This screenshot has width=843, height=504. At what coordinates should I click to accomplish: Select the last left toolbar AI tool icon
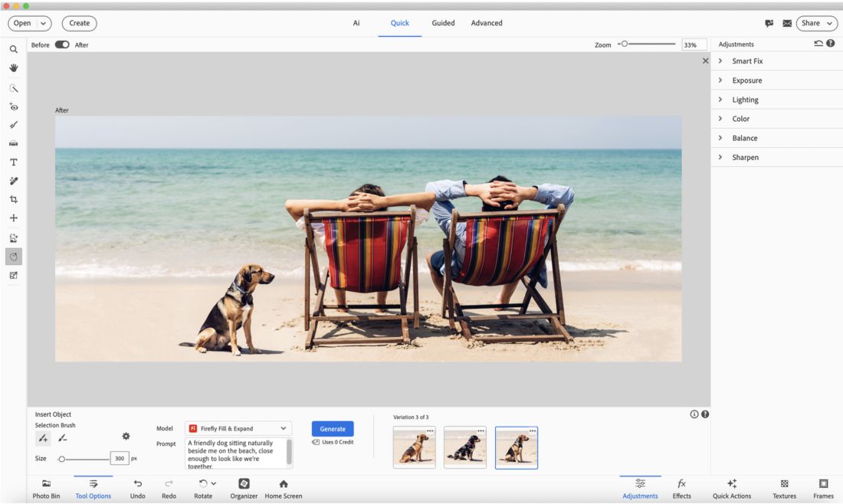point(14,275)
